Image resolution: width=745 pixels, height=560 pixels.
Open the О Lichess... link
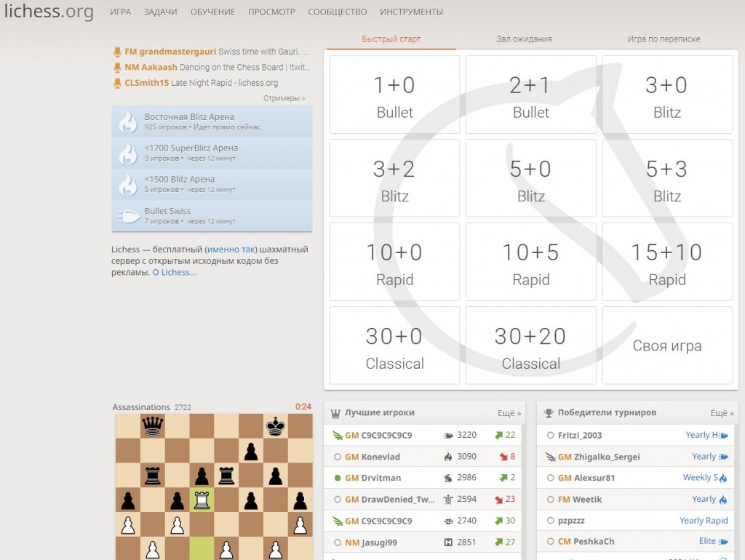174,273
